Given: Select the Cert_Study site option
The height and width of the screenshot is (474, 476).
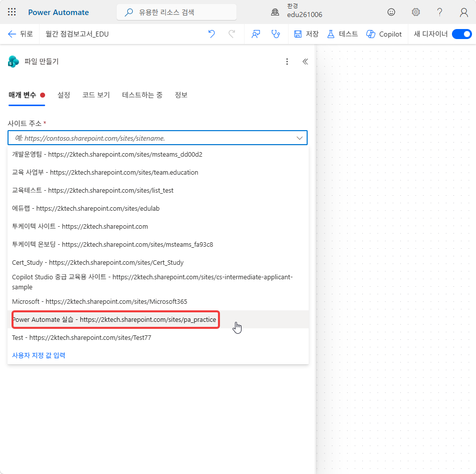Looking at the screenshot, I should click(x=158, y=262).
